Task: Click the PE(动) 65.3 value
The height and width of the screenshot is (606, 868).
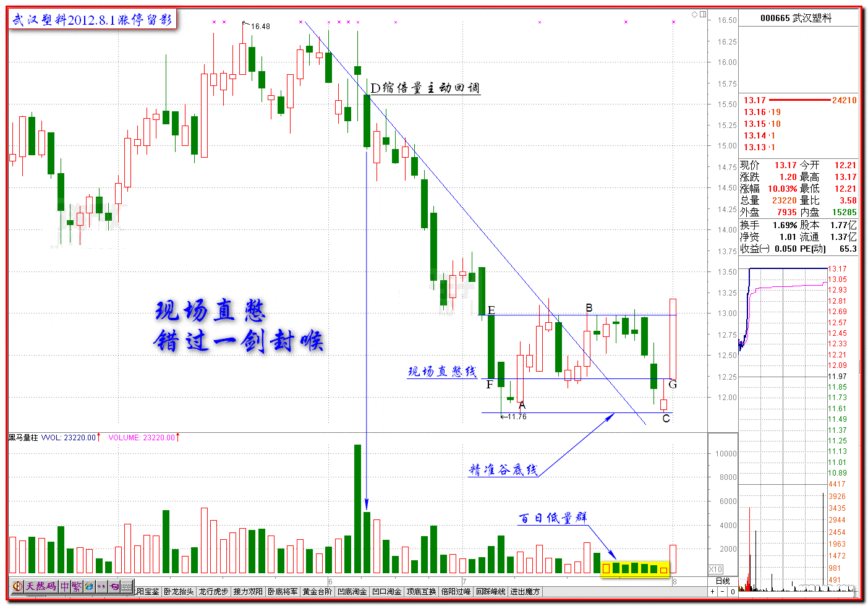Action: (x=848, y=249)
